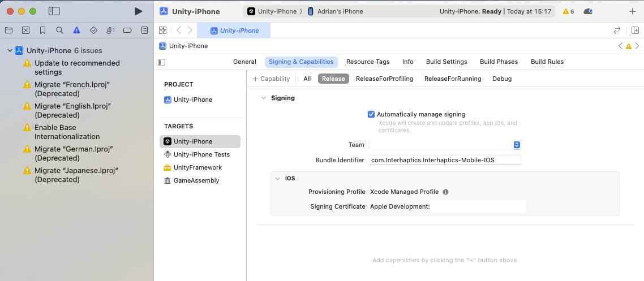The image size is (644, 281).
Task: Collapse the Signing section
Action: [x=264, y=98]
